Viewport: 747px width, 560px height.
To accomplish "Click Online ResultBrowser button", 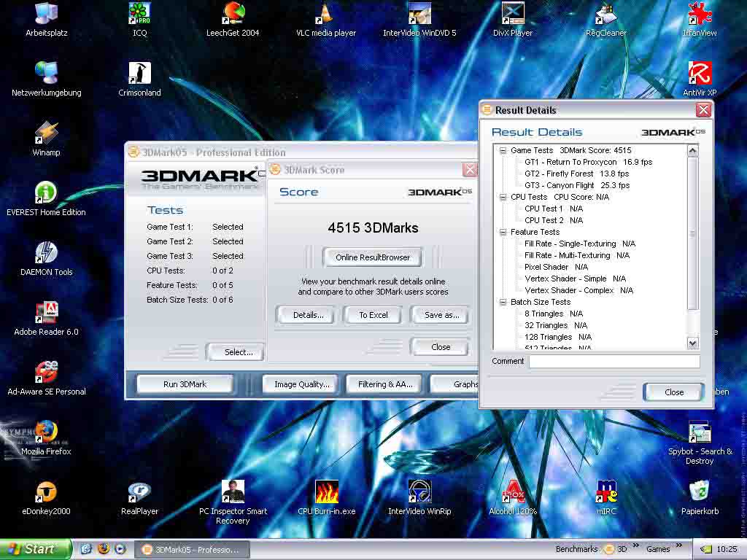I will pos(373,257).
